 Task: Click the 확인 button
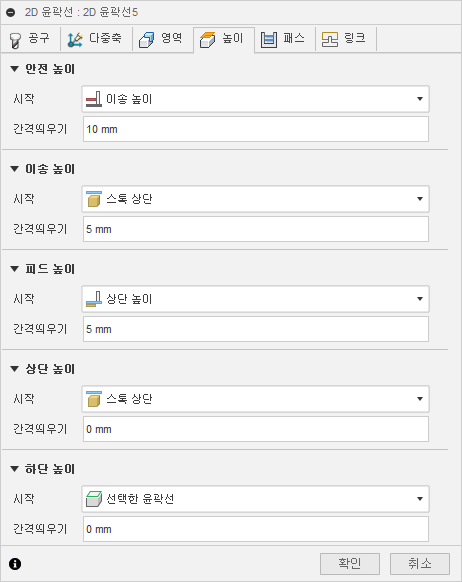(x=350, y=563)
